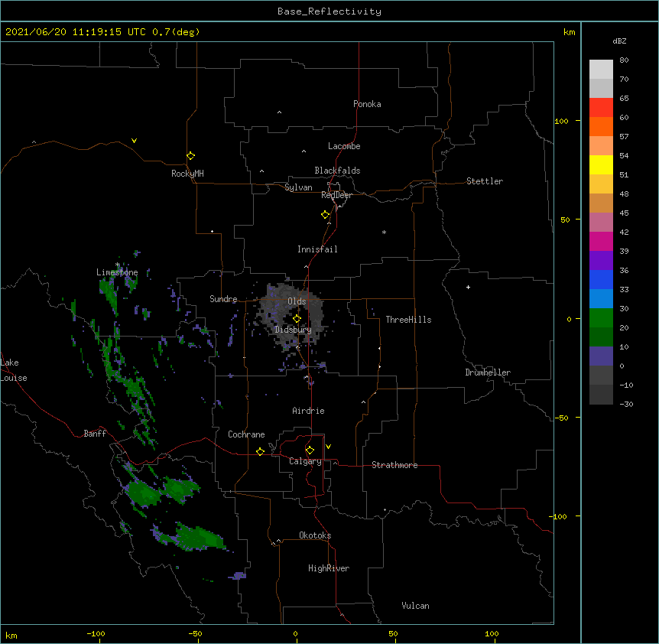Click the 45 value in dBZ legend

click(624, 213)
